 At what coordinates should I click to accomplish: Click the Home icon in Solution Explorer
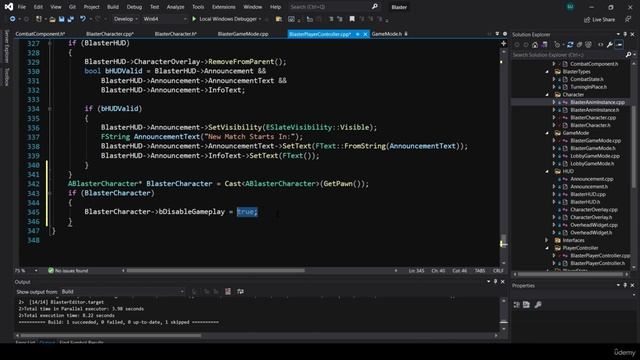[535, 45]
